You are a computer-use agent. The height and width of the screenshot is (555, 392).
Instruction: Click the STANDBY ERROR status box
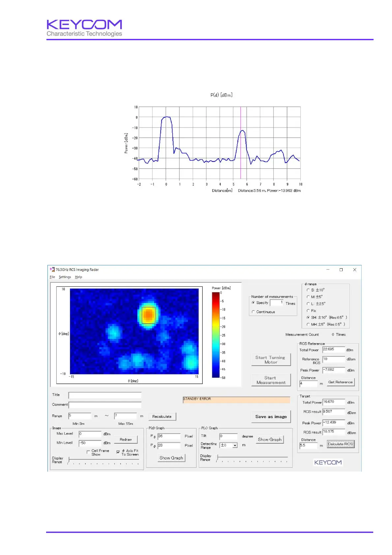(237, 400)
